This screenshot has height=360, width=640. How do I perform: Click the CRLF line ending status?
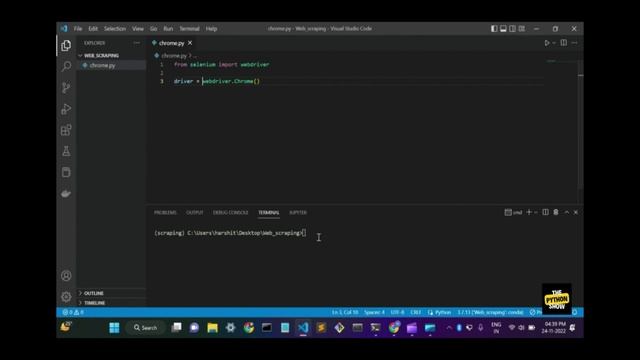(x=416, y=312)
